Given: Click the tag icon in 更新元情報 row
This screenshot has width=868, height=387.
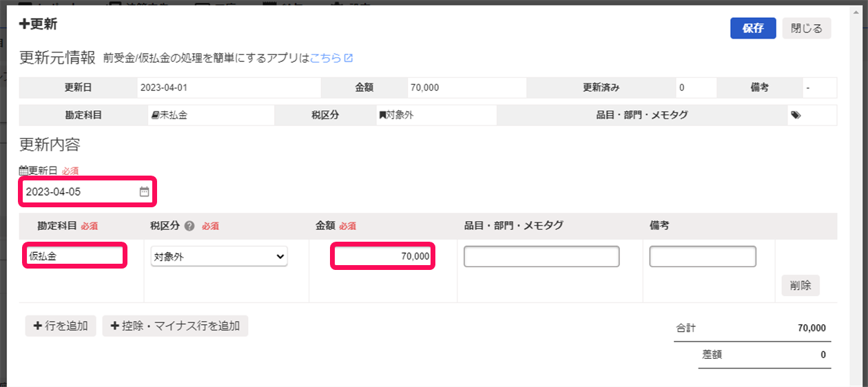Looking at the screenshot, I should 796,116.
